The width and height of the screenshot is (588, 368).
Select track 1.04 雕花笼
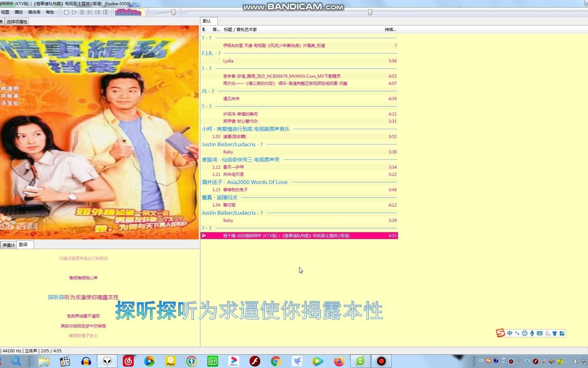click(x=299, y=205)
